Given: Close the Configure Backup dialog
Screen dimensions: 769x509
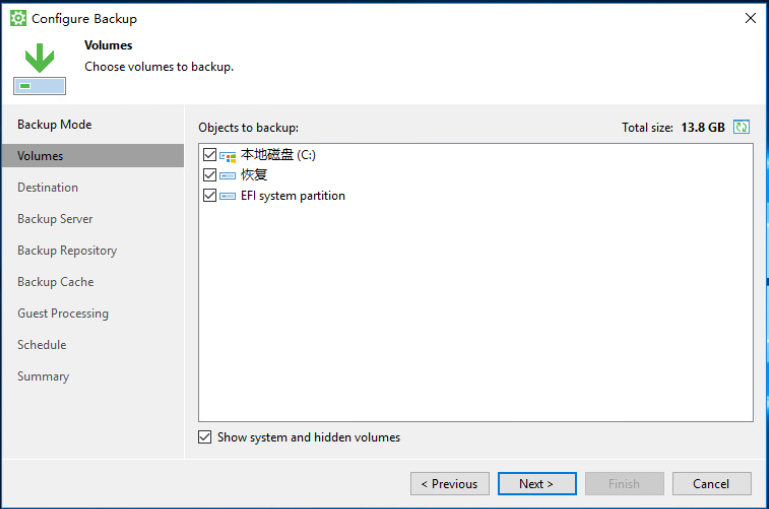Looking at the screenshot, I should [x=750, y=19].
